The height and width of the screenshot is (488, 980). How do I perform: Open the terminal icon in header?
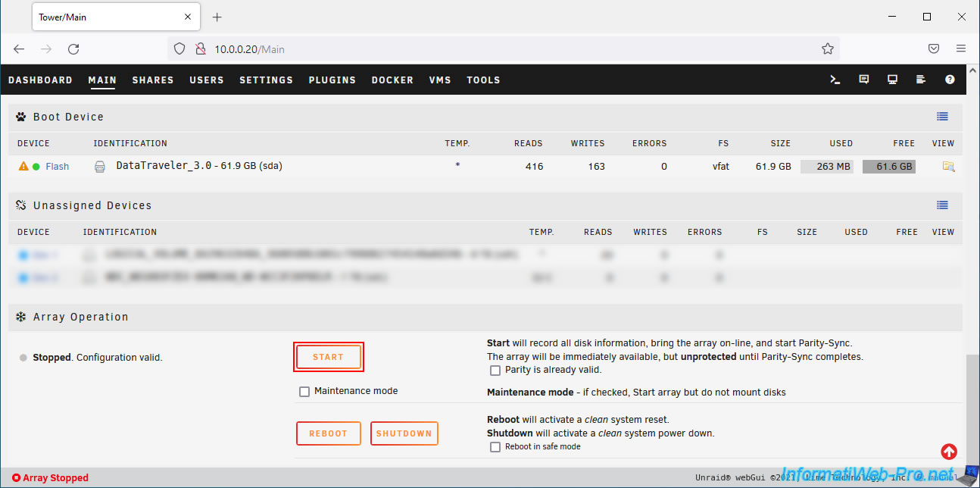(835, 80)
